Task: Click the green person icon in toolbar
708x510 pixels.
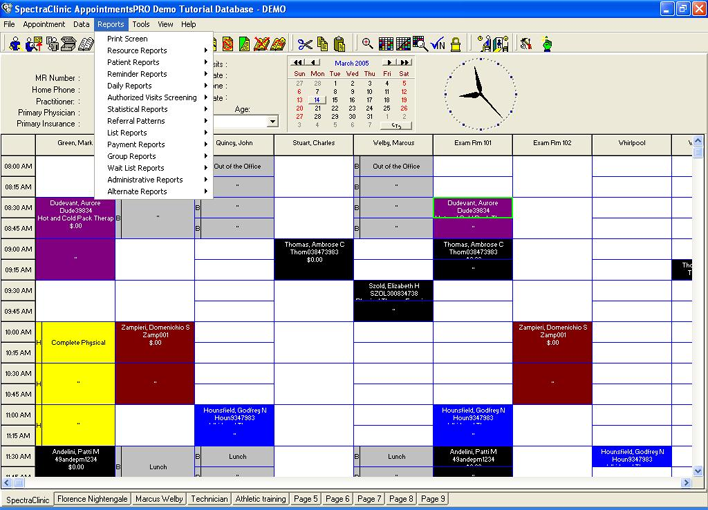Action: click(x=547, y=44)
